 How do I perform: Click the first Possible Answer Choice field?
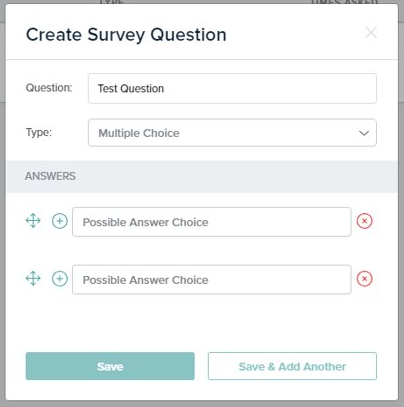(x=212, y=222)
